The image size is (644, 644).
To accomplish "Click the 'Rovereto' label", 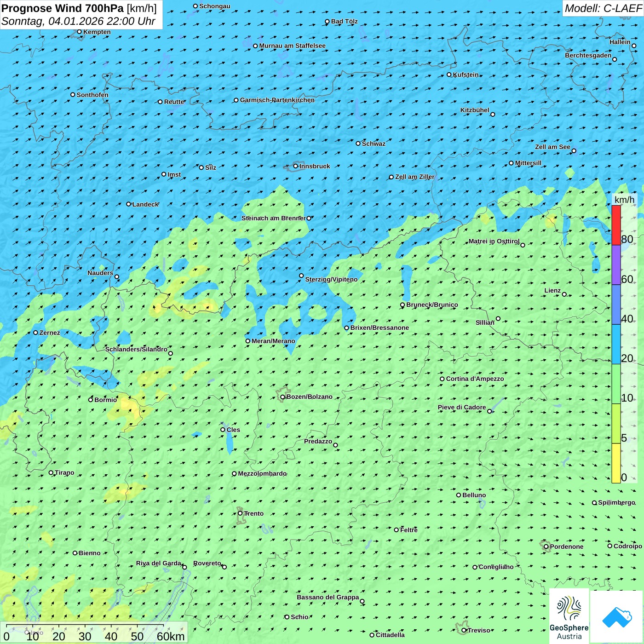I will [207, 563].
